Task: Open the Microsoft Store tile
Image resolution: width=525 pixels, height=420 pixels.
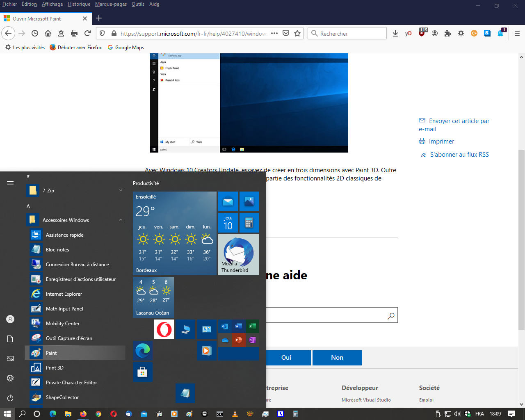Action: coord(143,372)
